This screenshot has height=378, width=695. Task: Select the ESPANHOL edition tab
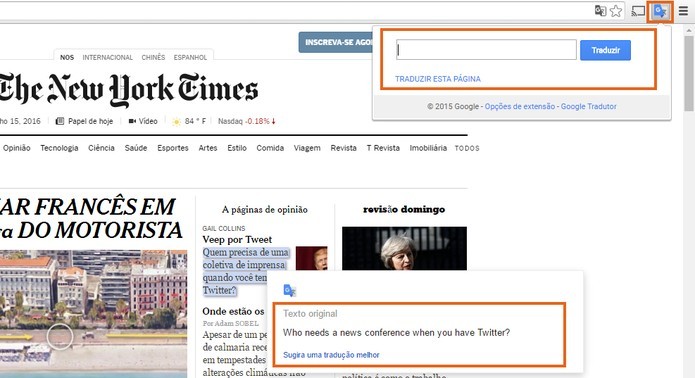(x=190, y=57)
